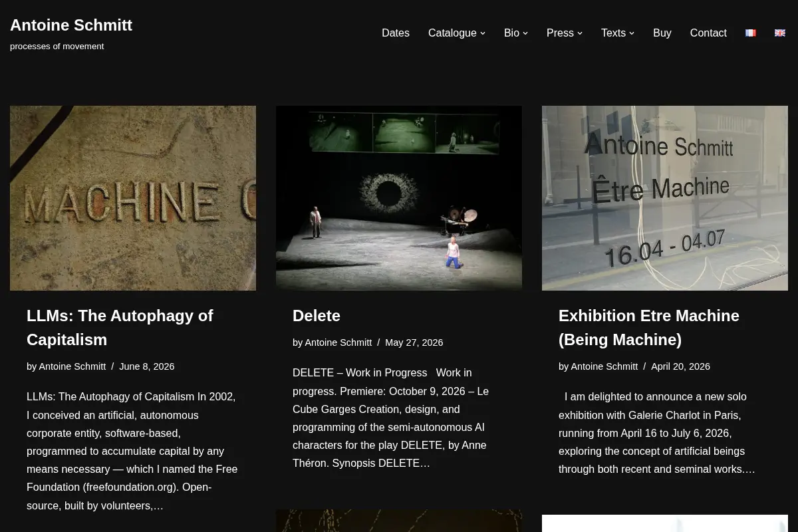
Task: Expand the Bio submenu chevron
Action: [525, 33]
